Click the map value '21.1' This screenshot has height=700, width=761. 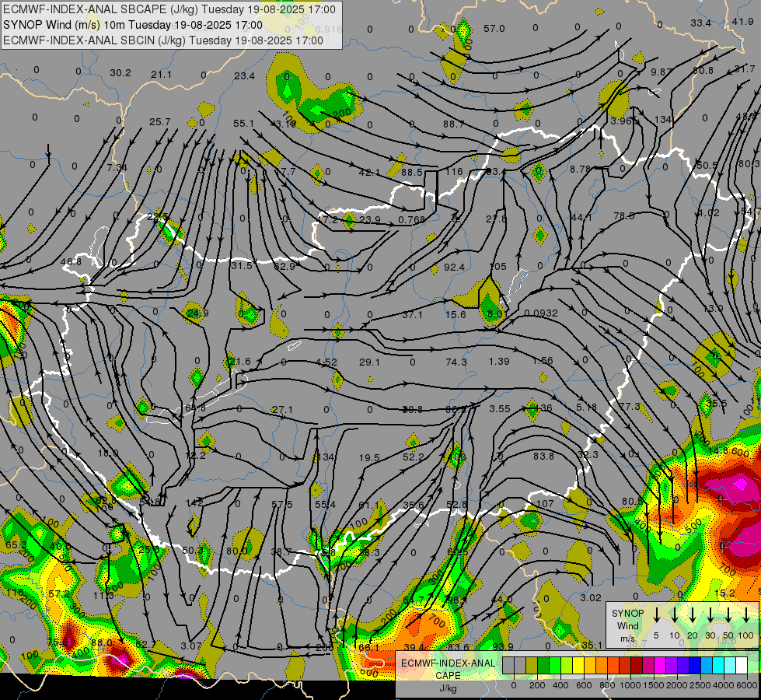(x=161, y=75)
